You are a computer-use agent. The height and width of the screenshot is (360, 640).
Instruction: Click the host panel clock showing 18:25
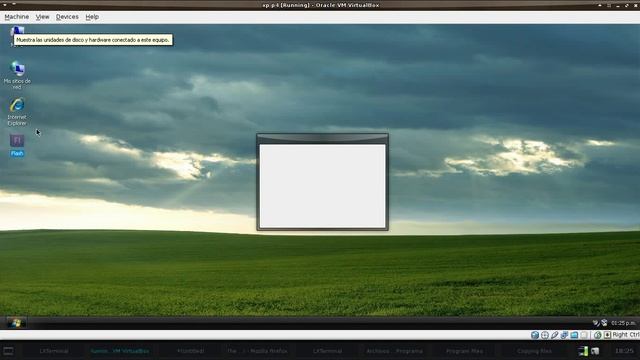[624, 351]
